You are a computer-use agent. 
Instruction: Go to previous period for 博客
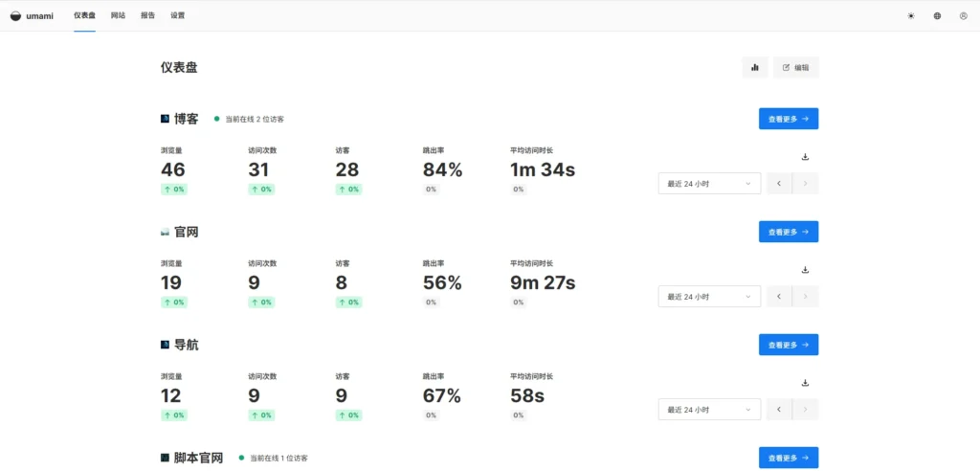point(779,184)
